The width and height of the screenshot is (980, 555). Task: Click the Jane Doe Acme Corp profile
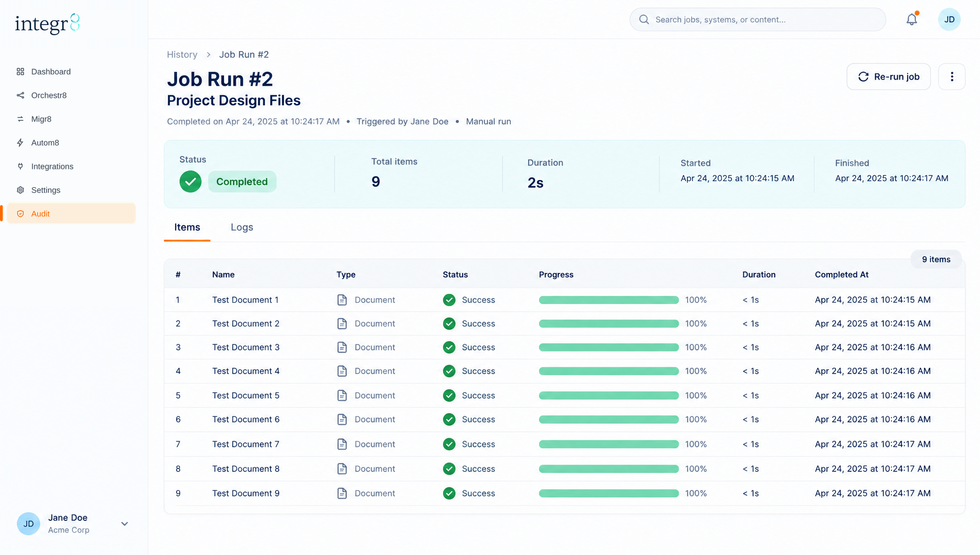[72, 524]
